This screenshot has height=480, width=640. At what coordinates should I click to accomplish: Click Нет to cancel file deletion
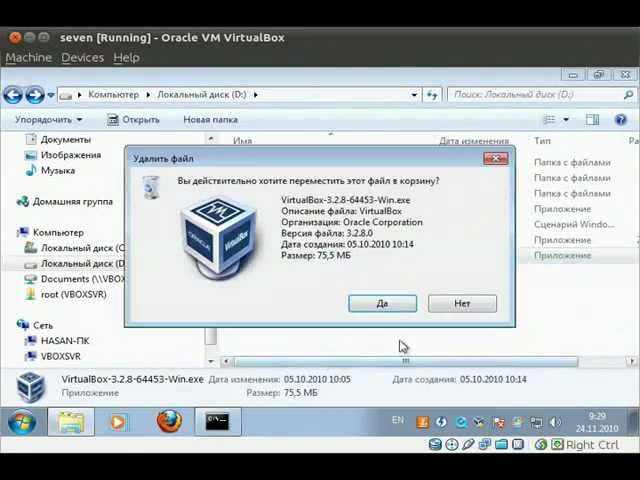pos(462,304)
